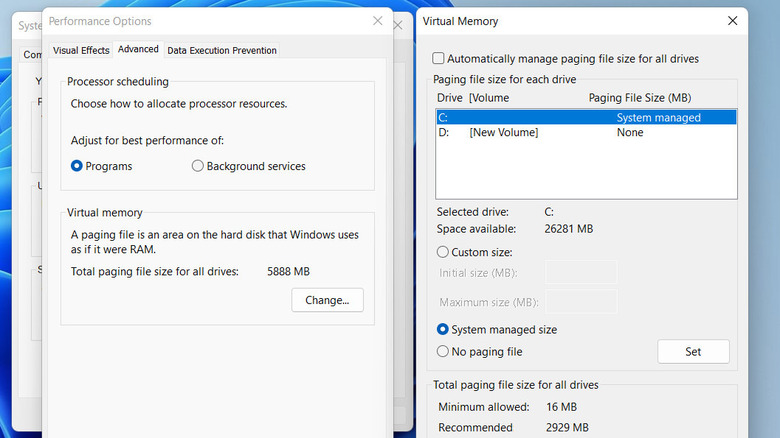Select the Programs radio button

pyautogui.click(x=77, y=166)
